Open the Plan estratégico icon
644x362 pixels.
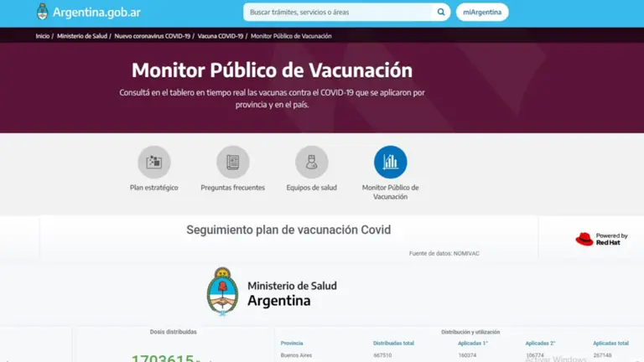[x=153, y=163]
